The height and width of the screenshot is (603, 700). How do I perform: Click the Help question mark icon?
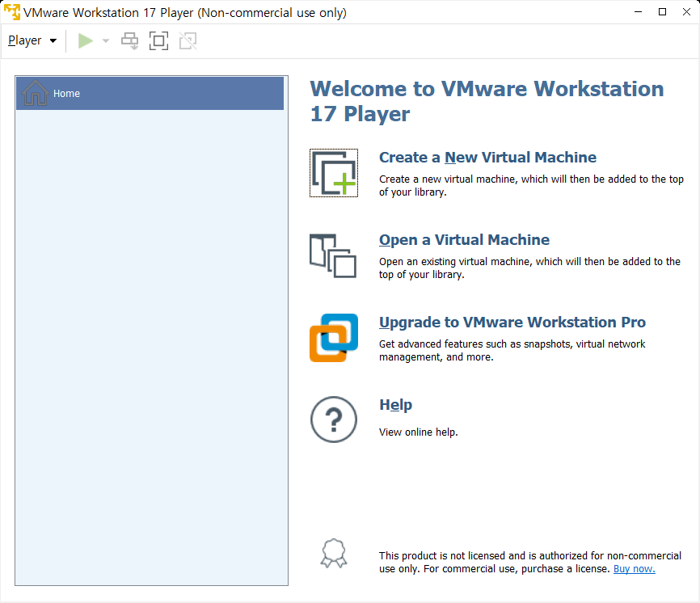(x=334, y=420)
